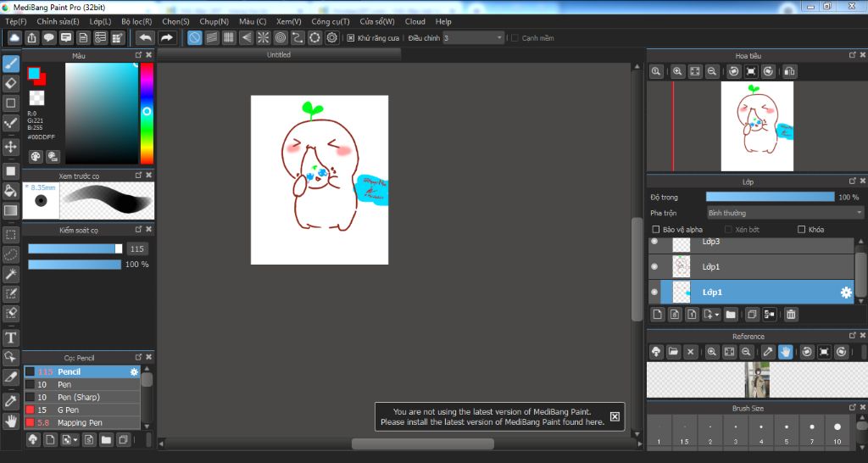Enable Bảo vệ alpha checkbox
The width and height of the screenshot is (868, 463).
coord(656,229)
